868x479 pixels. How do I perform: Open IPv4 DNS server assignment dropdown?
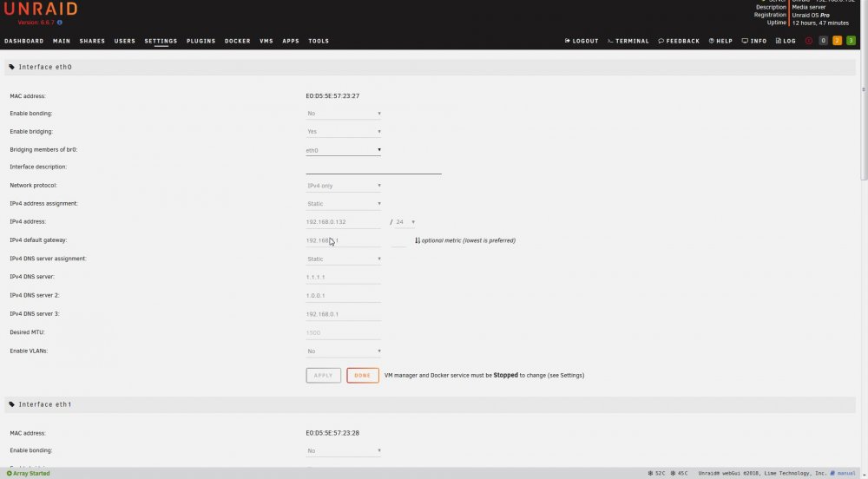(x=343, y=259)
